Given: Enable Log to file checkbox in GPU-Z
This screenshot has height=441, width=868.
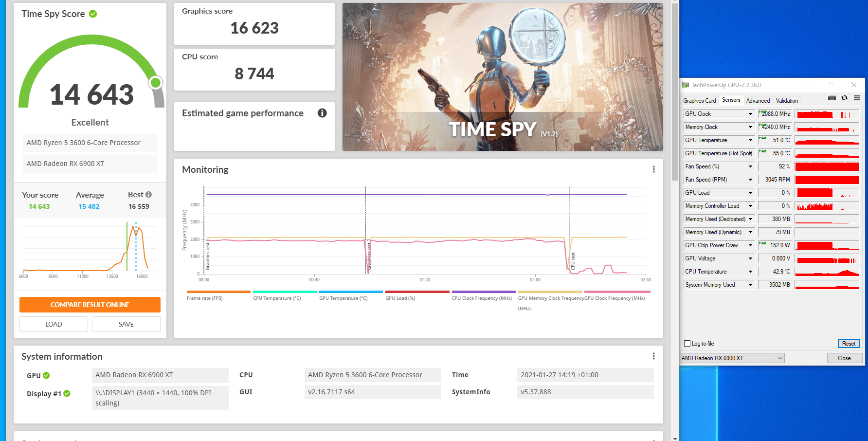Looking at the screenshot, I should pyautogui.click(x=687, y=344).
